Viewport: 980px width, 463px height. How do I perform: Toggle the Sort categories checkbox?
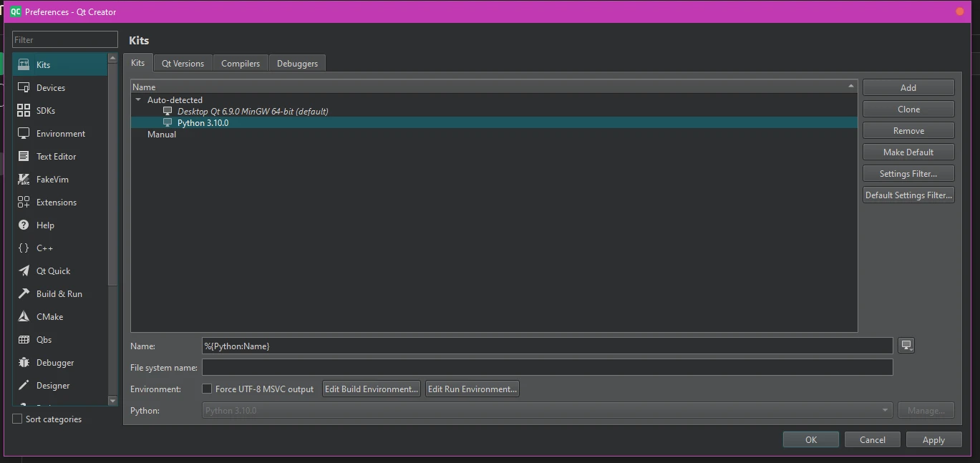17,419
